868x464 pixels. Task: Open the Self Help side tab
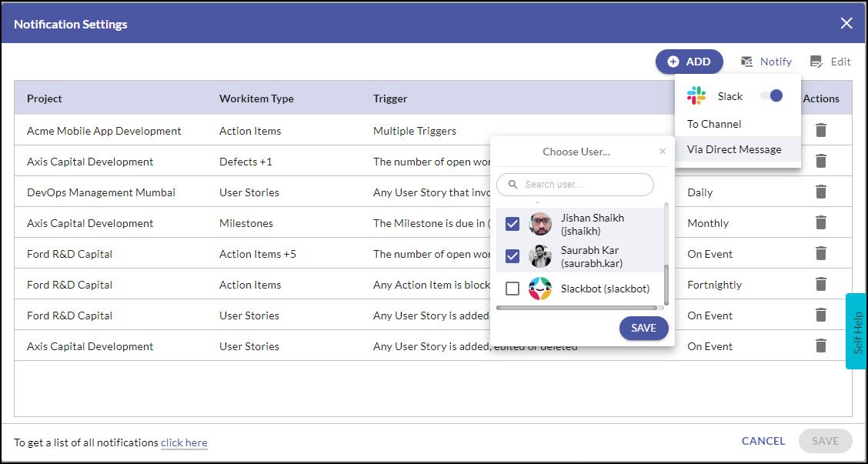tap(856, 331)
